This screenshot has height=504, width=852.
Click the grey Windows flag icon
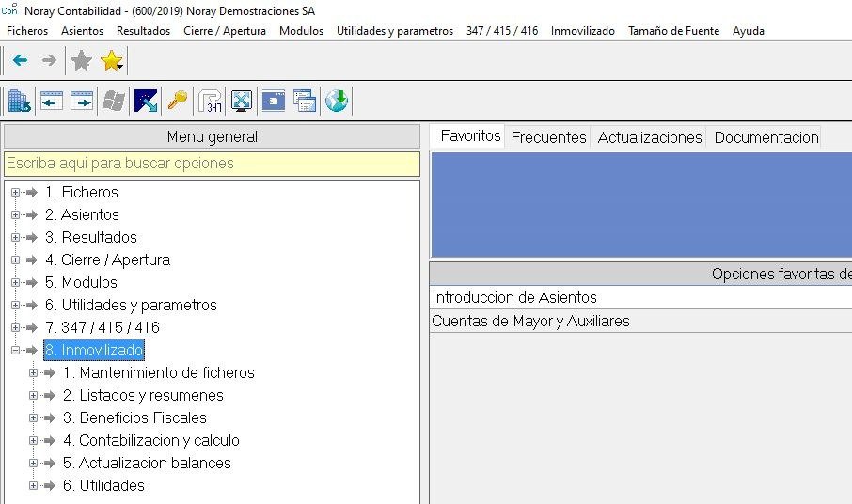(114, 101)
